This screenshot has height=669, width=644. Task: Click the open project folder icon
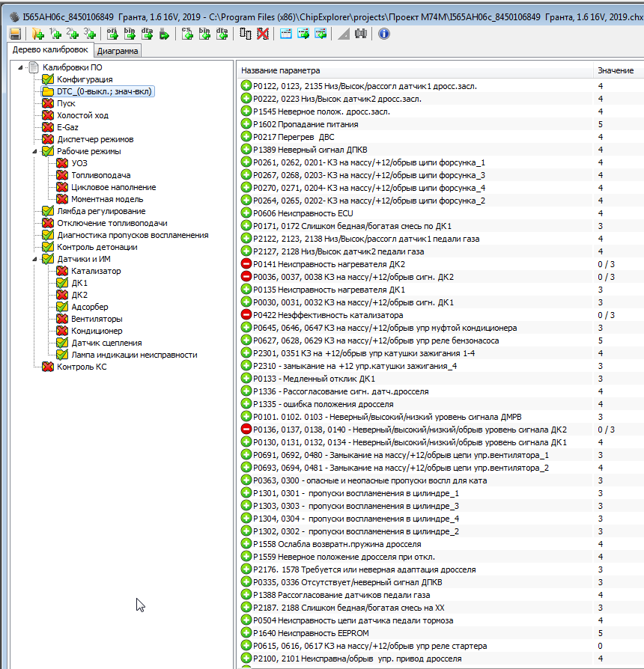(x=37, y=34)
